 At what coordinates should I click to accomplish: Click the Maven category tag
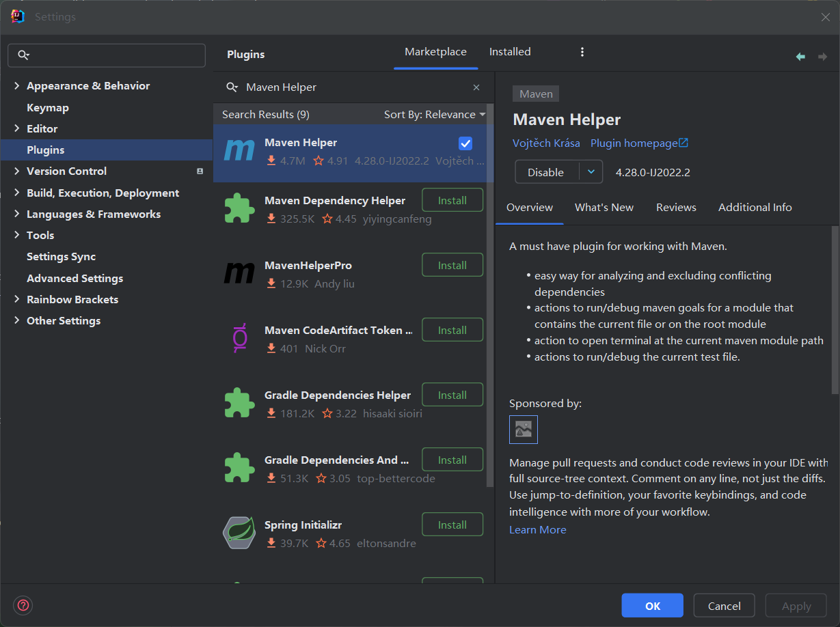(536, 94)
